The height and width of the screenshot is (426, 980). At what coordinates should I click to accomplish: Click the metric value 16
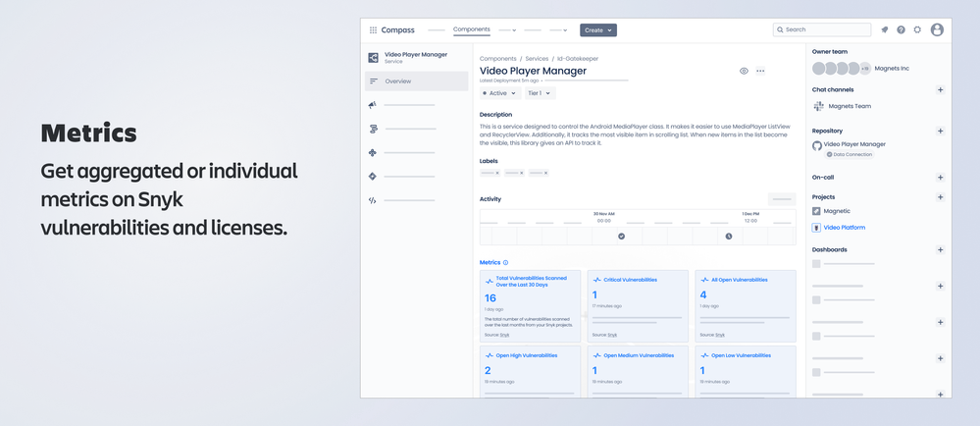pyautogui.click(x=490, y=297)
